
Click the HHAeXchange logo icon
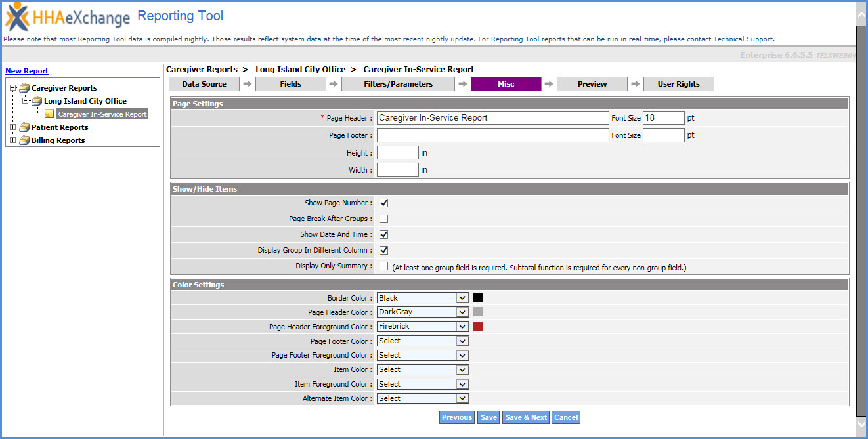(17, 17)
